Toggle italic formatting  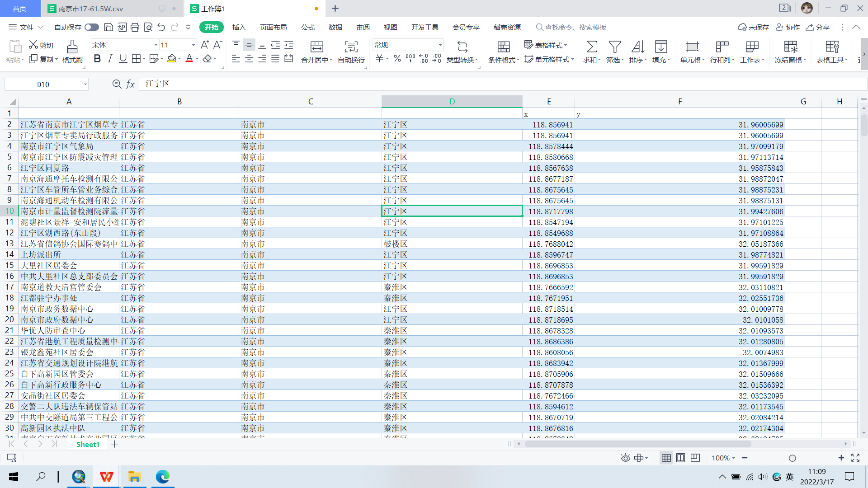pyautogui.click(x=110, y=59)
